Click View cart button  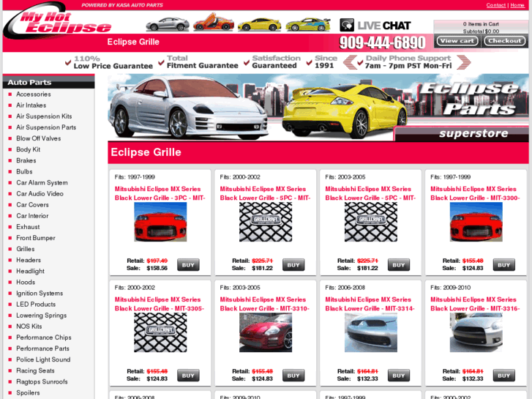pyautogui.click(x=457, y=41)
